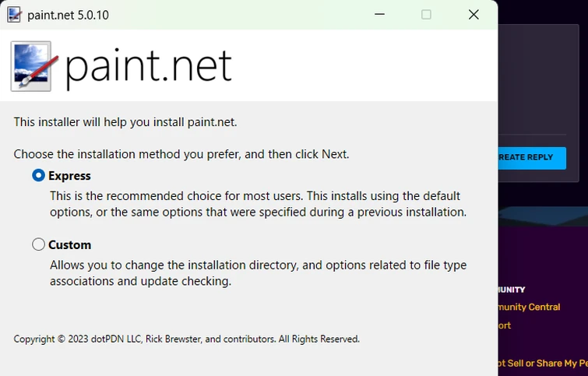Minimize the paint.net installer window
Image resolution: width=588 pixels, height=376 pixels.
[x=379, y=15]
